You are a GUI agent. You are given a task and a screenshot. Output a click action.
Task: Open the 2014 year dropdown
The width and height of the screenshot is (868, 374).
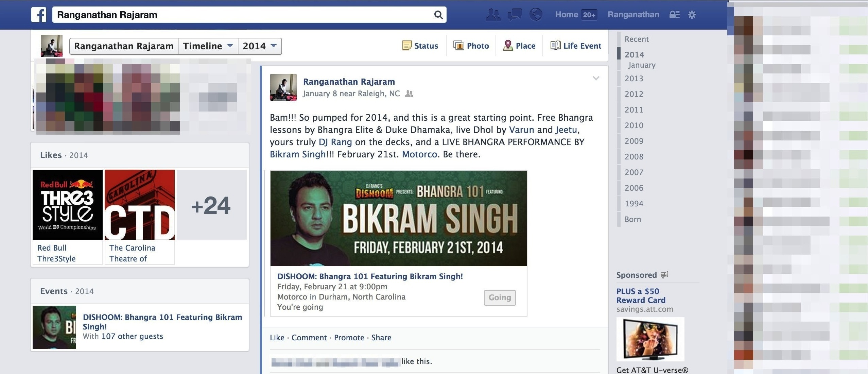coord(260,46)
